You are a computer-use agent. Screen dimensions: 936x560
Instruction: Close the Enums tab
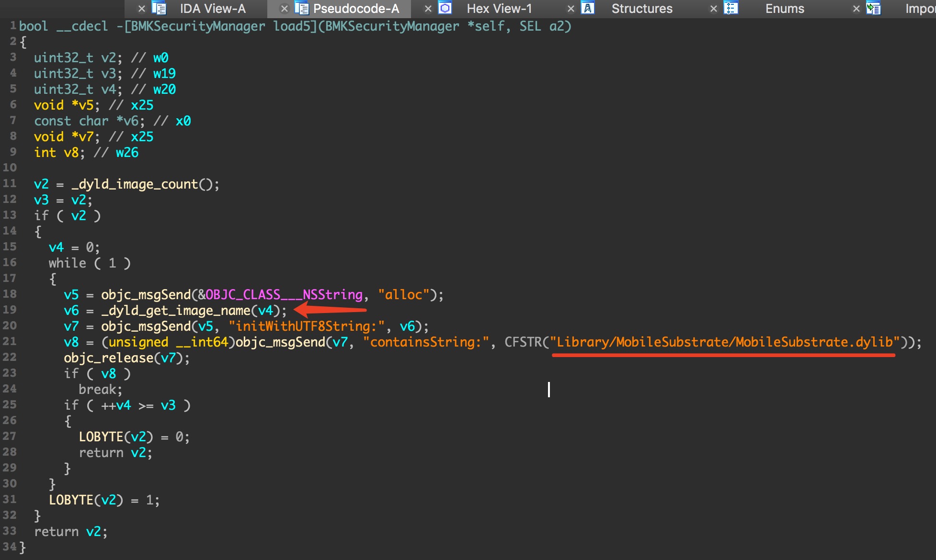713,9
